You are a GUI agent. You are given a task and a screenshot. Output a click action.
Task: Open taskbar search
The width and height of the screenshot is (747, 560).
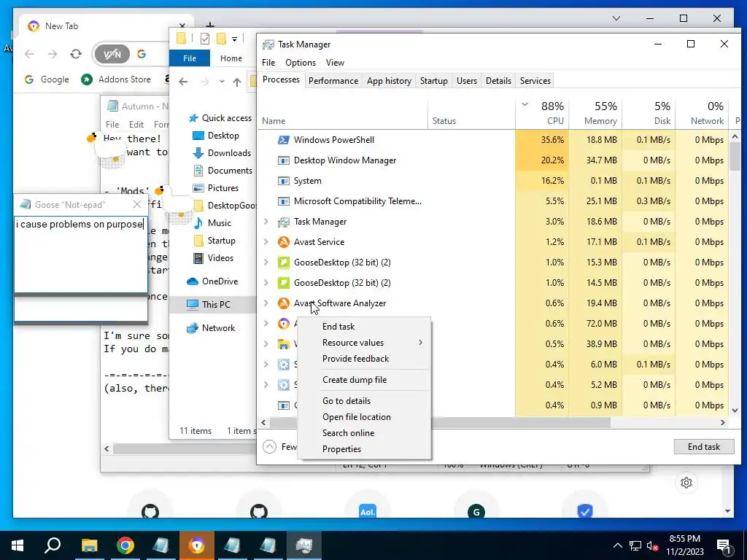53,545
